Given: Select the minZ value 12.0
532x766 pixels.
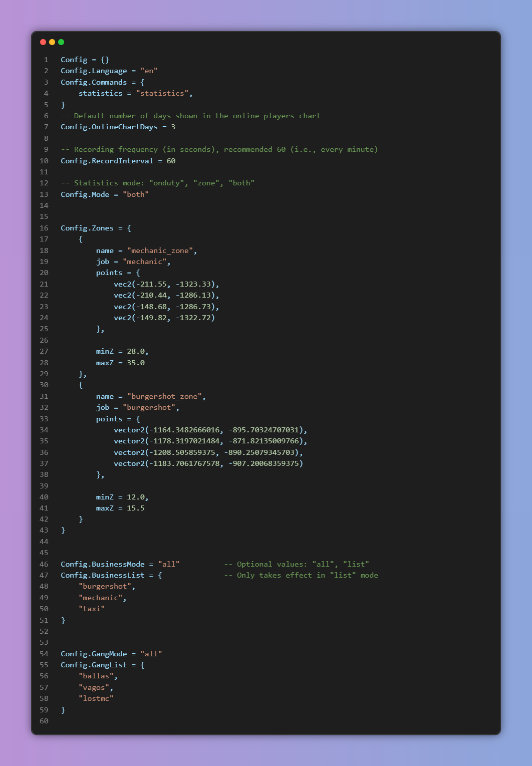Looking at the screenshot, I should tap(136, 497).
